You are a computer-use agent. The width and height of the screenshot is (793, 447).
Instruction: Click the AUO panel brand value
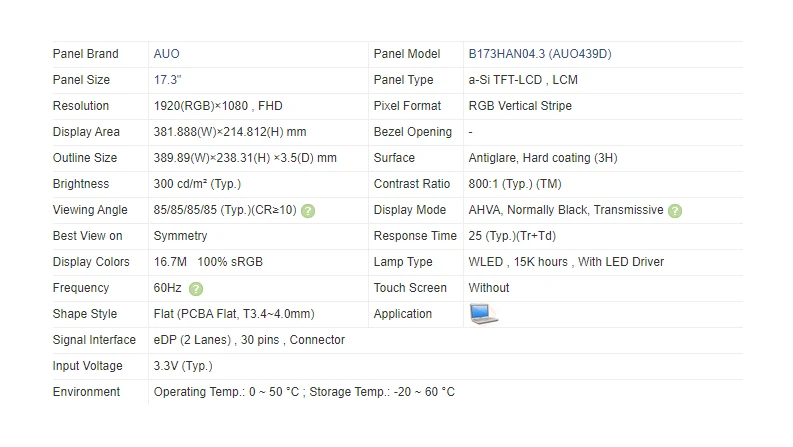(x=167, y=54)
